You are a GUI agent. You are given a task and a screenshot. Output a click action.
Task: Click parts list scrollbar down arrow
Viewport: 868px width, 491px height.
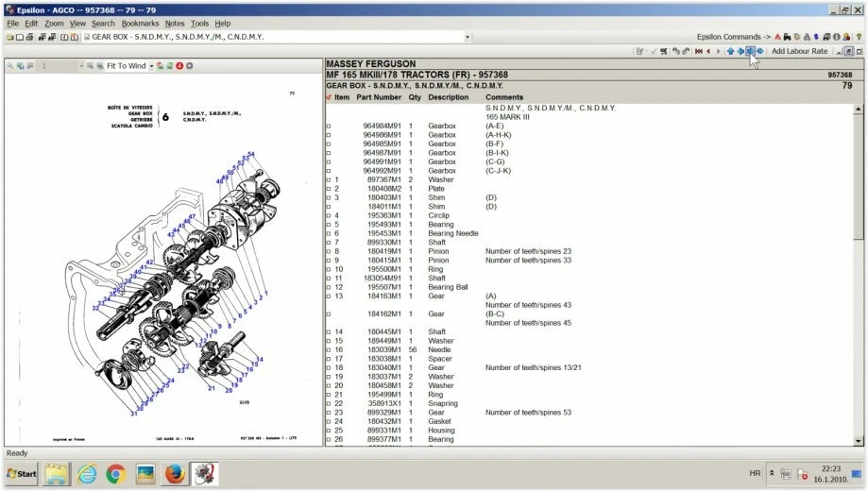click(x=858, y=441)
